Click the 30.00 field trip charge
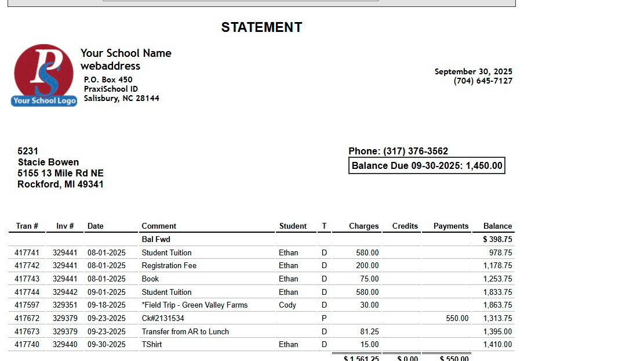 [370, 305]
